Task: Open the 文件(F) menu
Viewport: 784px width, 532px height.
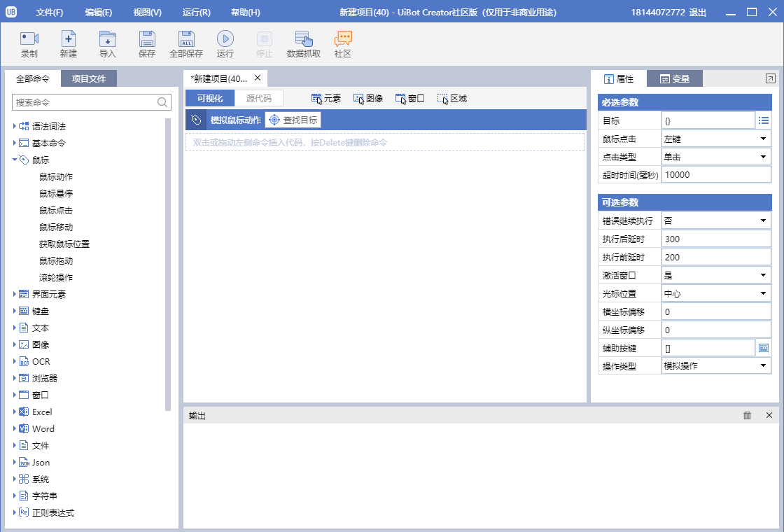Action: 50,13
